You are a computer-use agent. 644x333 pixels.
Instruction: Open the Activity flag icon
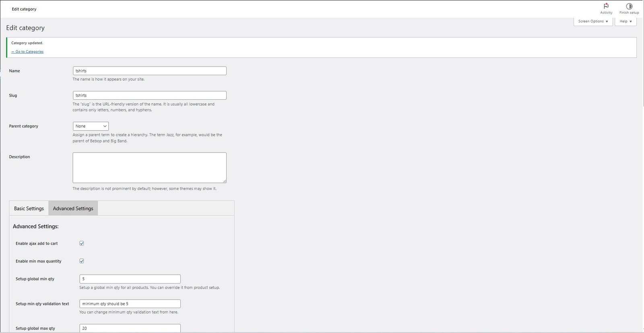tap(606, 6)
